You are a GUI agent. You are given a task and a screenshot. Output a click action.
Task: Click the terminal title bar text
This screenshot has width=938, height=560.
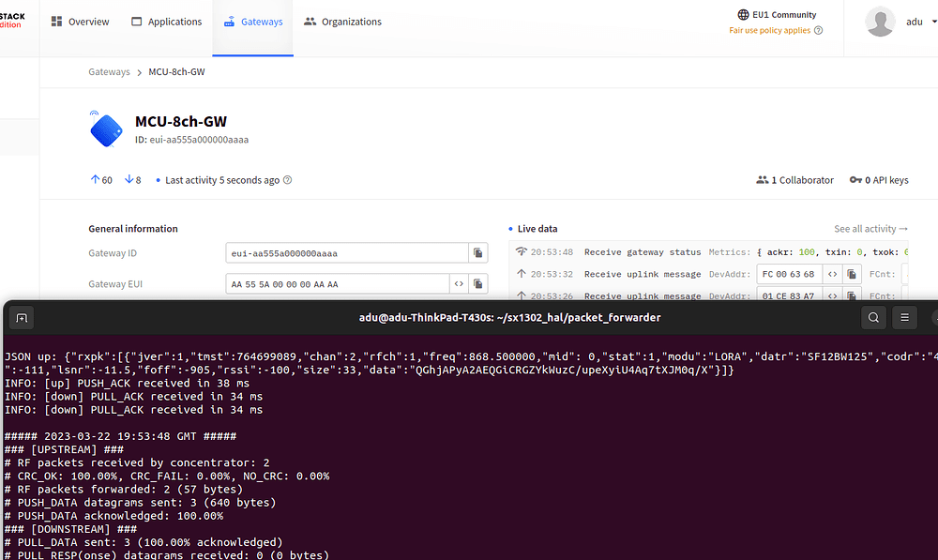[x=509, y=318]
